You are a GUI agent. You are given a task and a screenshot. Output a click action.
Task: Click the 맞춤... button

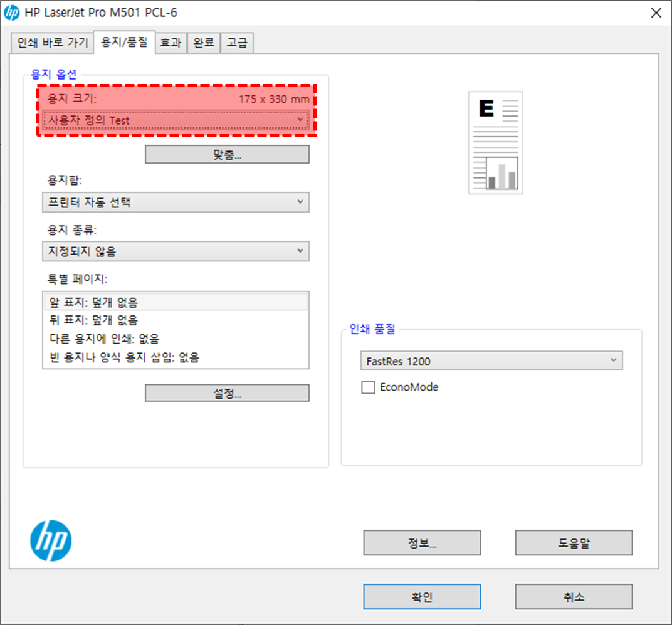(x=227, y=154)
